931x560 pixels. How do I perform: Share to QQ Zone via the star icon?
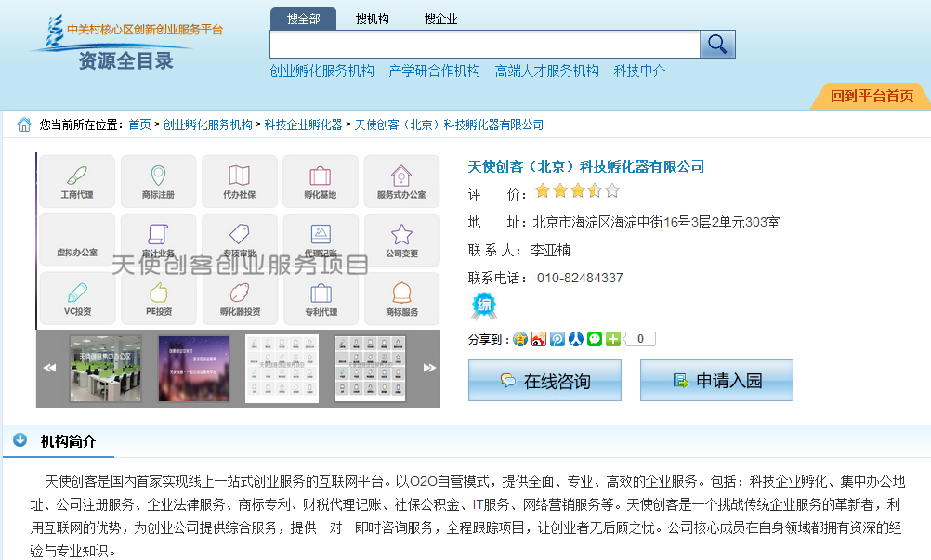click(520, 339)
